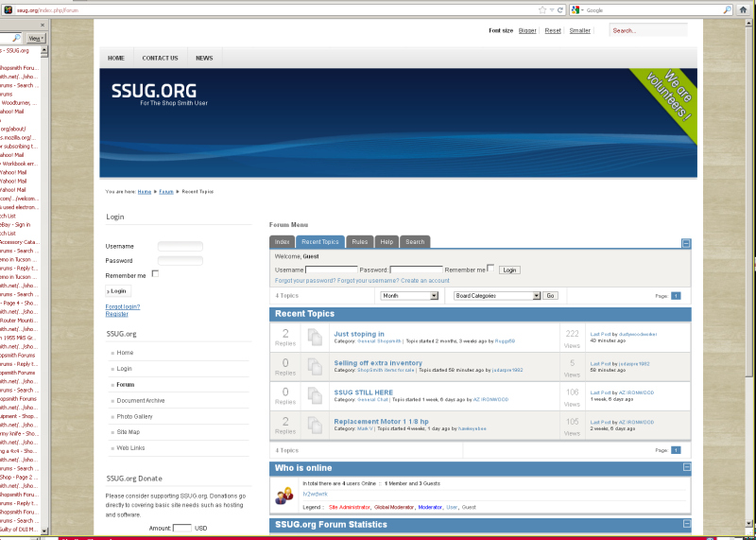Click the Create an account link

click(x=424, y=280)
